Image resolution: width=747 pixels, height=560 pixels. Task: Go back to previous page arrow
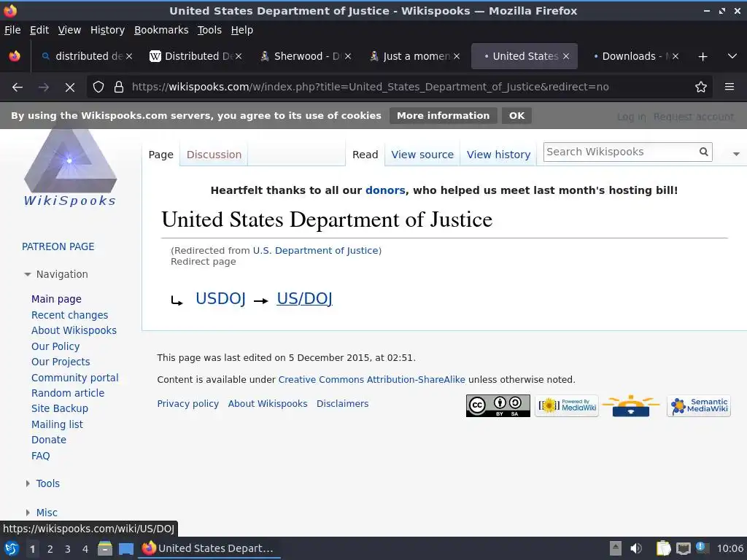(x=18, y=87)
